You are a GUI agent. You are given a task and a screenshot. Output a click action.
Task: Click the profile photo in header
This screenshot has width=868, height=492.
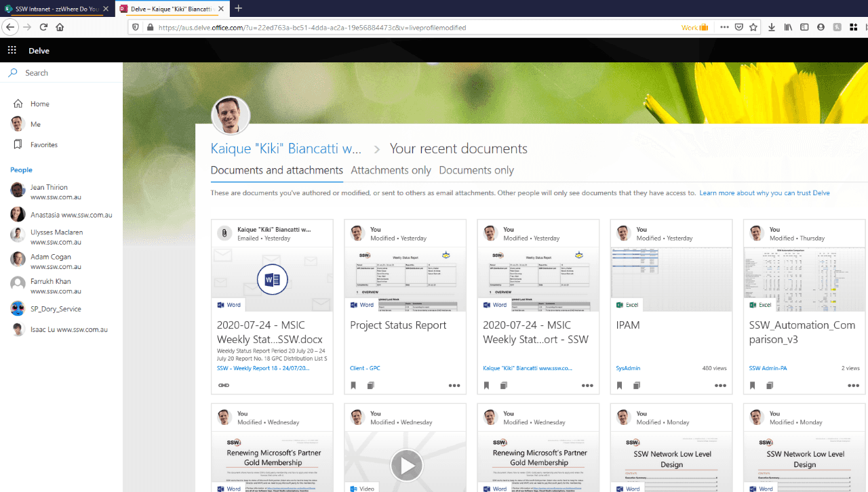(231, 116)
